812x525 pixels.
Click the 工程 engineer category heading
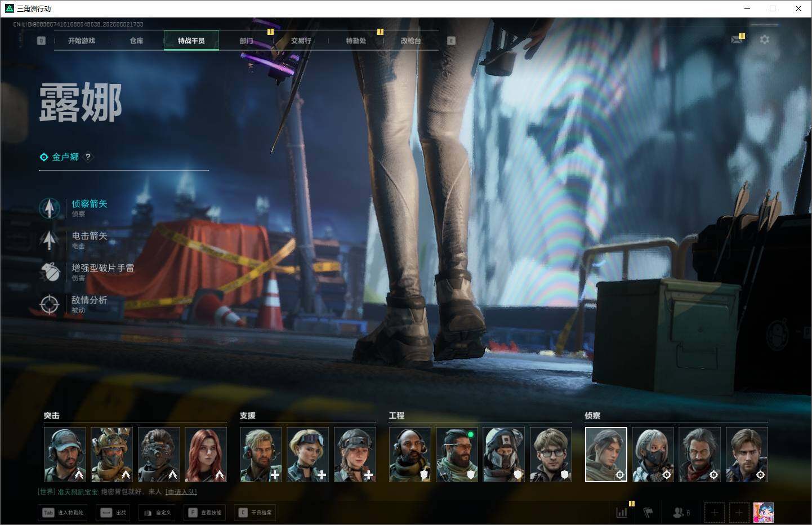(396, 415)
